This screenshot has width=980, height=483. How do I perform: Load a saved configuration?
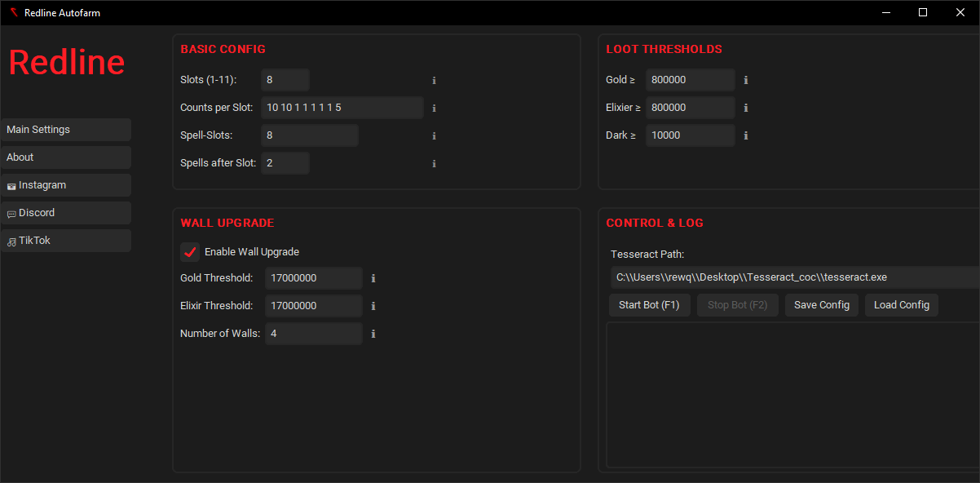[901, 304]
